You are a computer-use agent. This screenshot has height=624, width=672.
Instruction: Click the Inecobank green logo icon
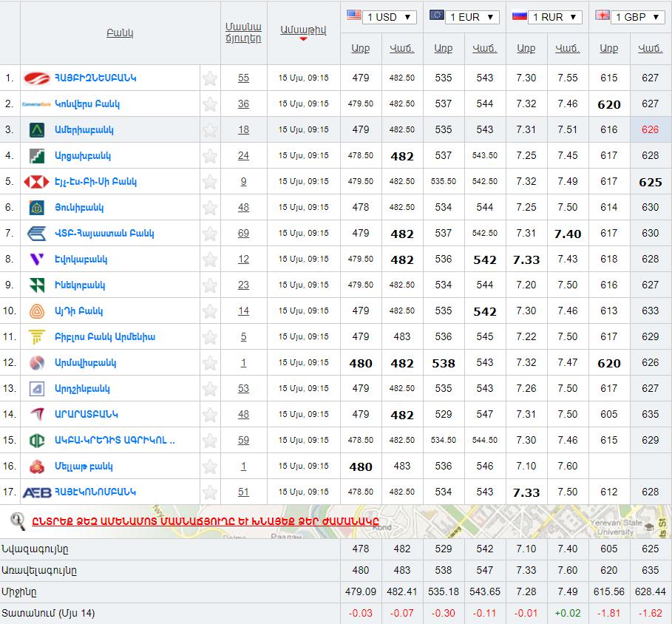(36, 285)
